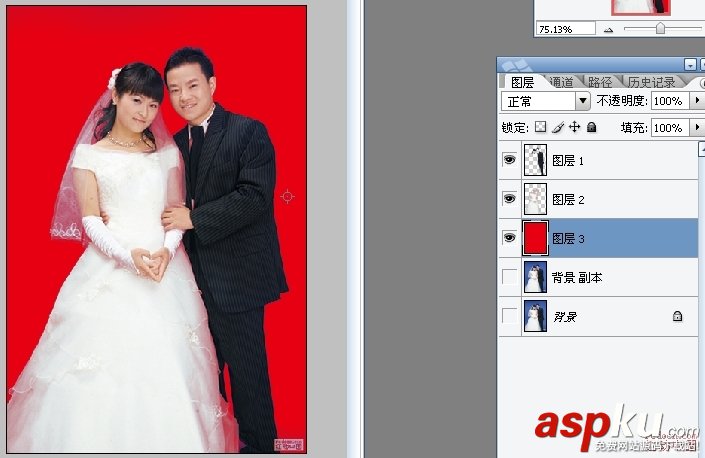The image size is (705, 458).
Task: Switch to the 图层 tab
Action: pos(522,82)
